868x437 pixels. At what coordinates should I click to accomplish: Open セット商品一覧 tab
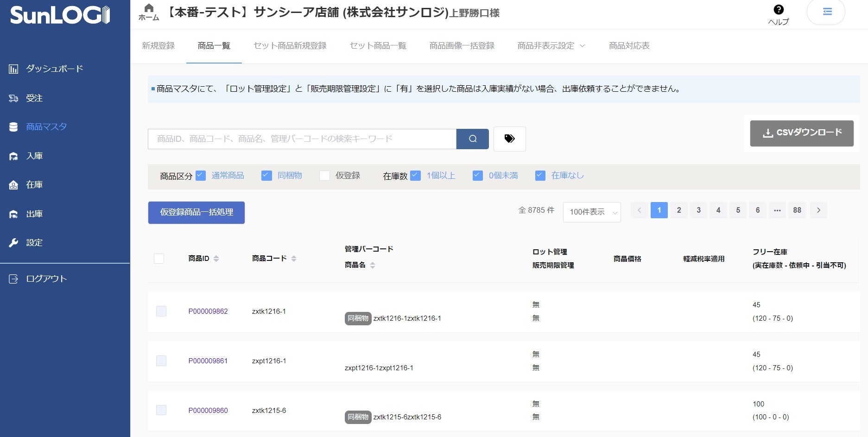(378, 46)
